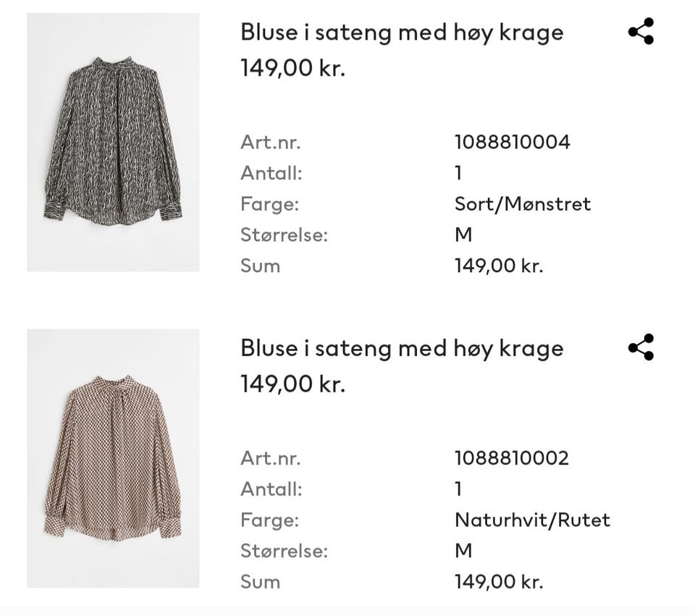Open the first 'Bluse i sateng med høy krage' product
Screen dimensions: 695x616
click(401, 32)
